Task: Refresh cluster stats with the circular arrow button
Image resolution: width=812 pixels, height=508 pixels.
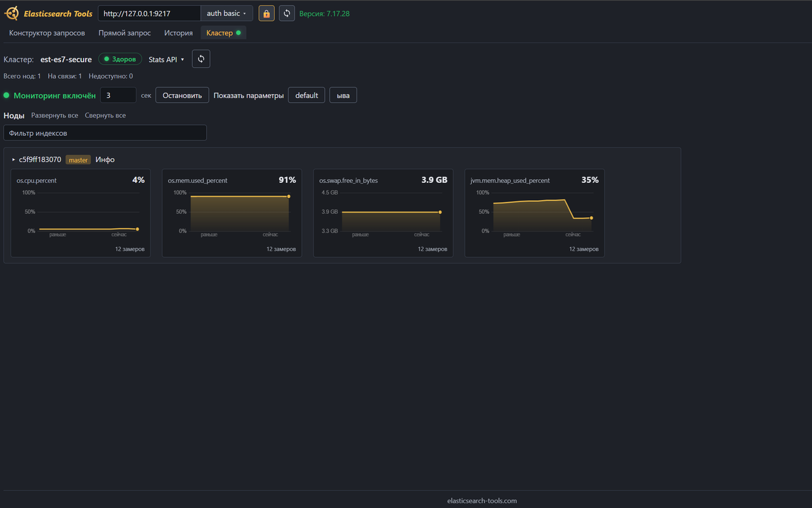Action: pos(201,59)
